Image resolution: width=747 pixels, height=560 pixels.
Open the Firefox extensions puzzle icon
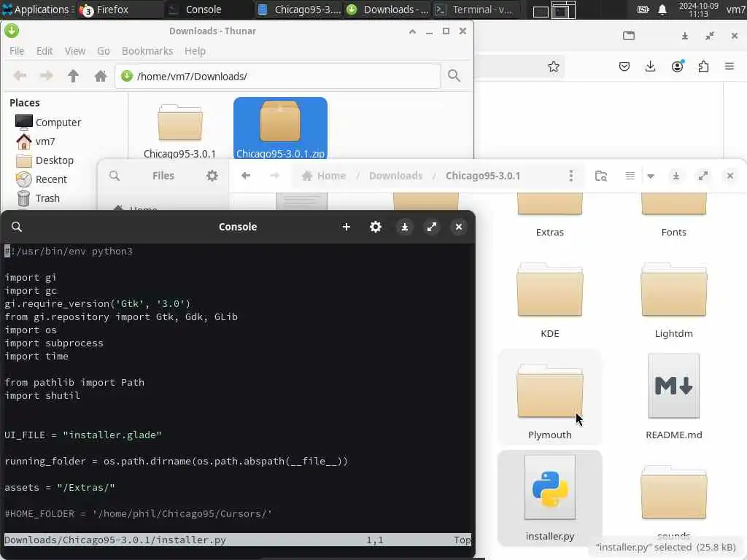click(704, 66)
